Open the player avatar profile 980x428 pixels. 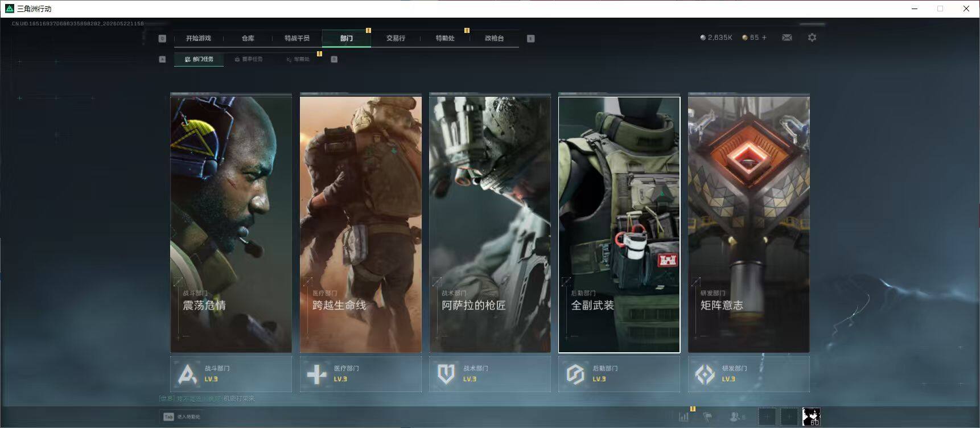[x=811, y=417]
